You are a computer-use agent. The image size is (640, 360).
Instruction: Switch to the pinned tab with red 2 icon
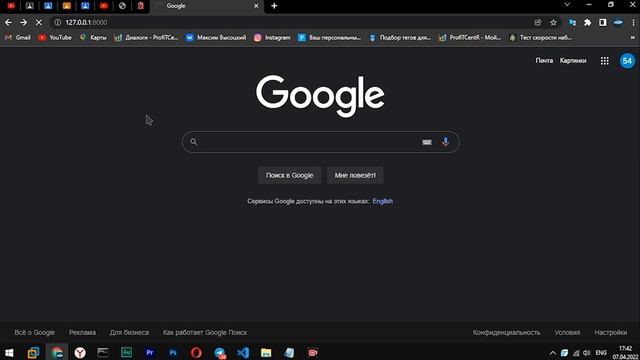pyautogui.click(x=140, y=6)
